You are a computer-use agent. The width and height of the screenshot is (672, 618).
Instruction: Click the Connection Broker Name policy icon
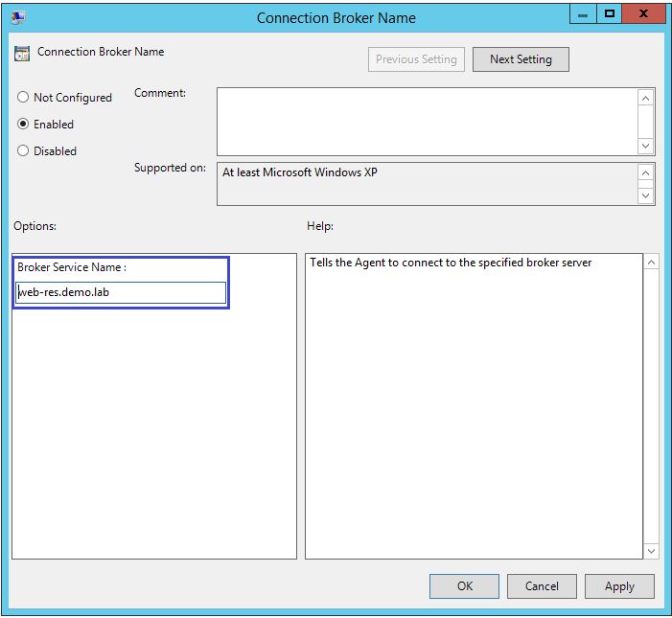point(22,53)
